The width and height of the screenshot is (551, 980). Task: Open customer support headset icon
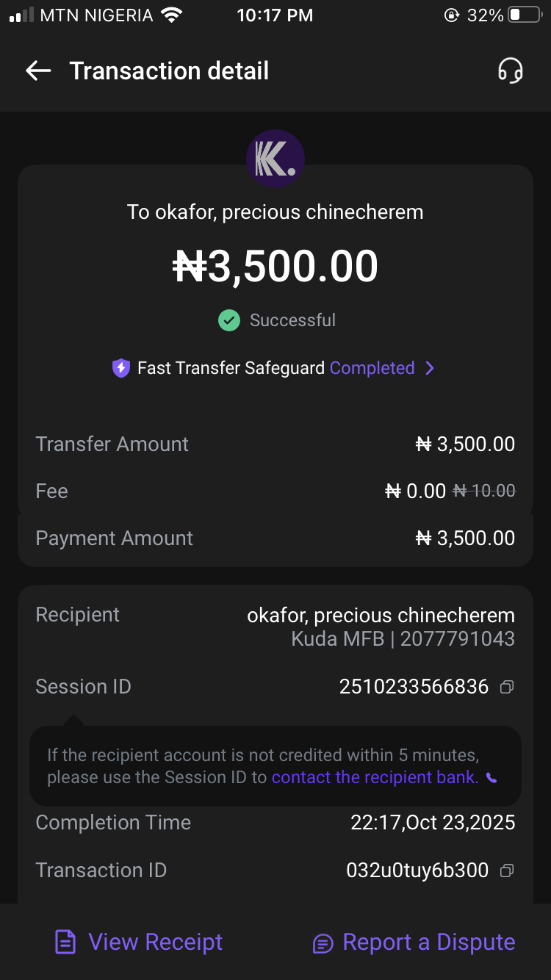(x=510, y=71)
